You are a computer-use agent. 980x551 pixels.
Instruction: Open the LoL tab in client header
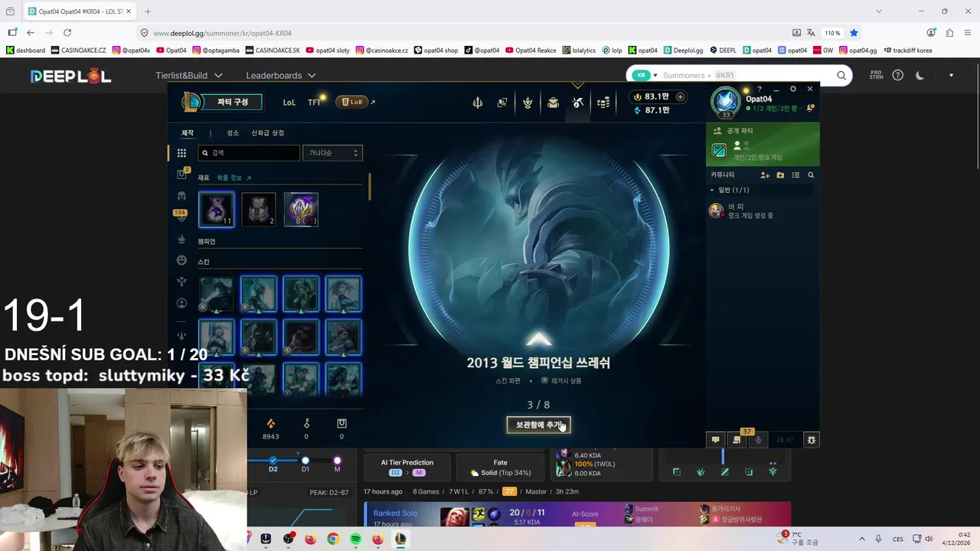coord(289,102)
